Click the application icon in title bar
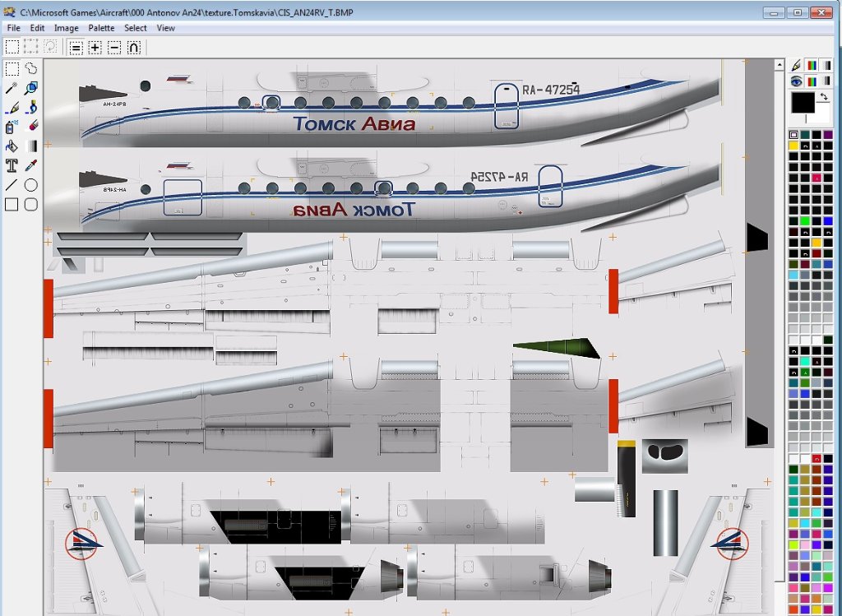 (9, 12)
